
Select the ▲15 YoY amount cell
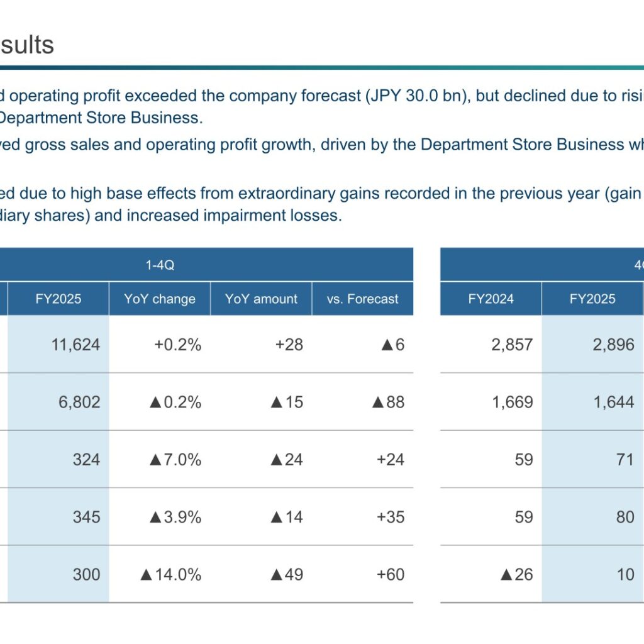287,402
